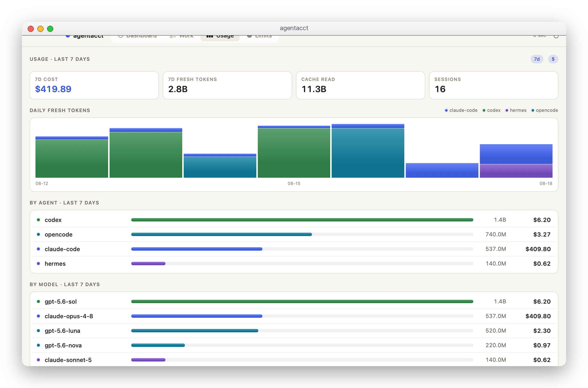Click the opencode legend dot
Screen dimensions: 588x388
click(533, 110)
